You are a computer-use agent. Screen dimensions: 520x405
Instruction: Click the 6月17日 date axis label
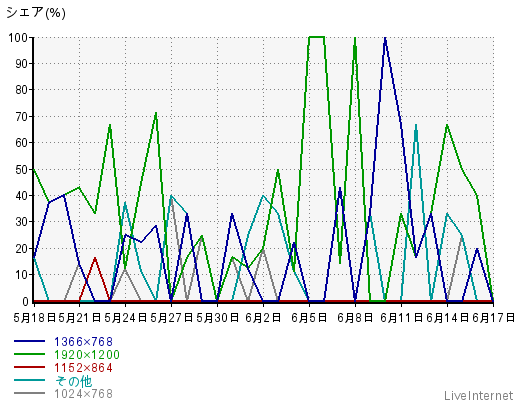click(494, 318)
